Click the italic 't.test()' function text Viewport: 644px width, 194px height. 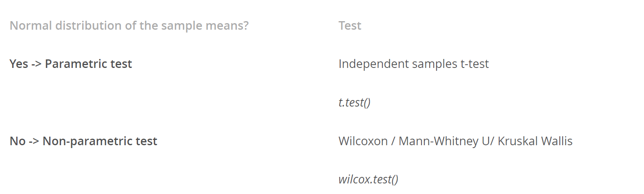point(354,102)
